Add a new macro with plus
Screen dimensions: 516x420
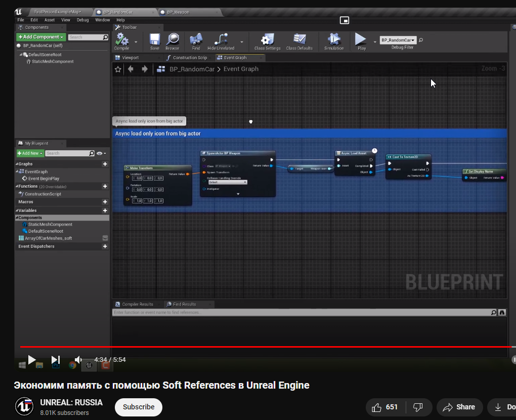tap(105, 202)
